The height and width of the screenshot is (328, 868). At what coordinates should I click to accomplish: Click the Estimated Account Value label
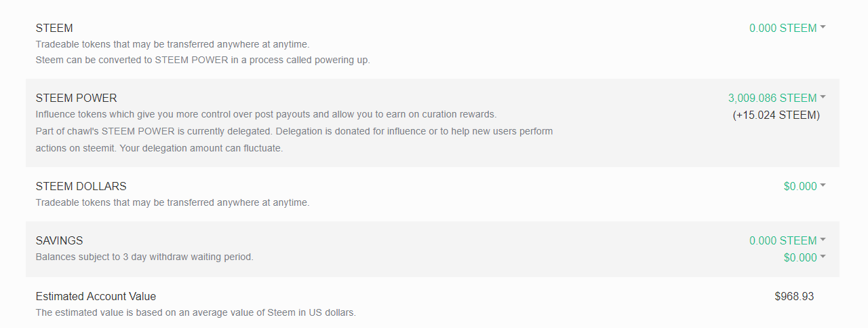tap(96, 297)
